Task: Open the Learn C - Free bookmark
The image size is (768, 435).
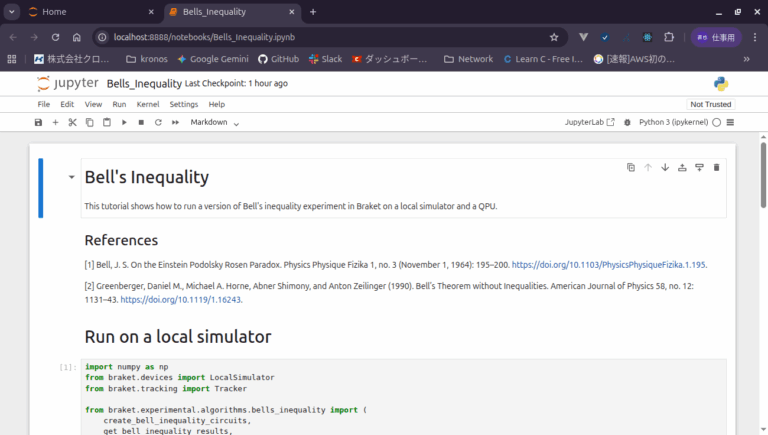Action: click(543, 59)
